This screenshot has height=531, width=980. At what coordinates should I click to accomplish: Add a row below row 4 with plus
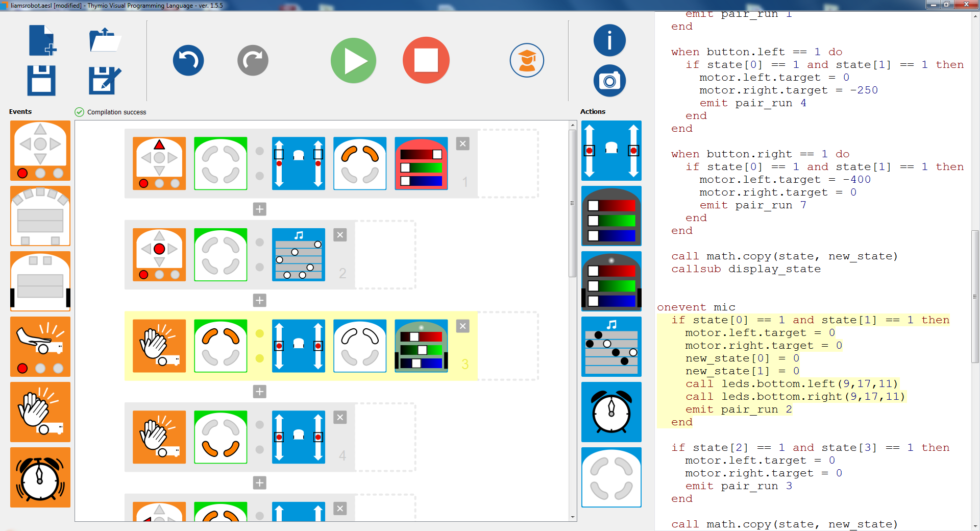tap(260, 482)
